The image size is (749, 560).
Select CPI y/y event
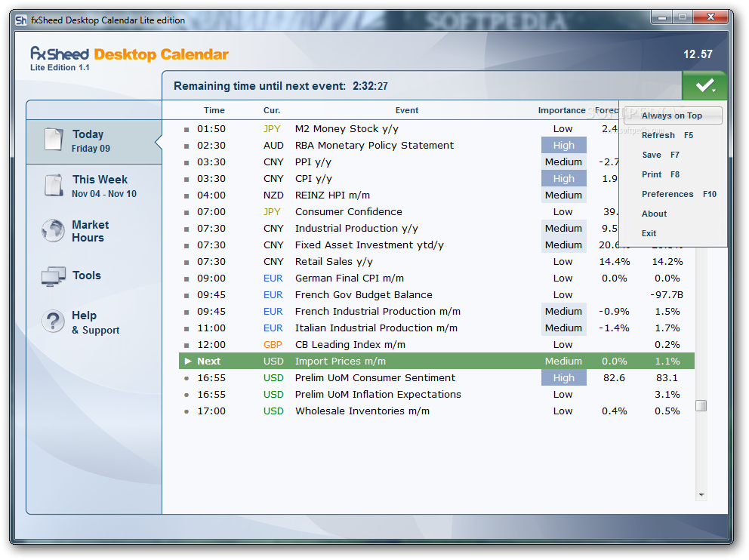point(313,179)
